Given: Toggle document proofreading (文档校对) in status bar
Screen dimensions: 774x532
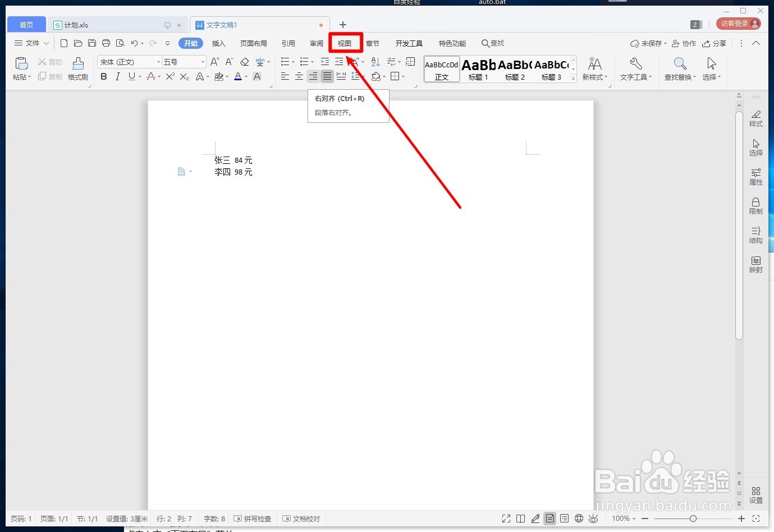Looking at the screenshot, I should click(301, 519).
